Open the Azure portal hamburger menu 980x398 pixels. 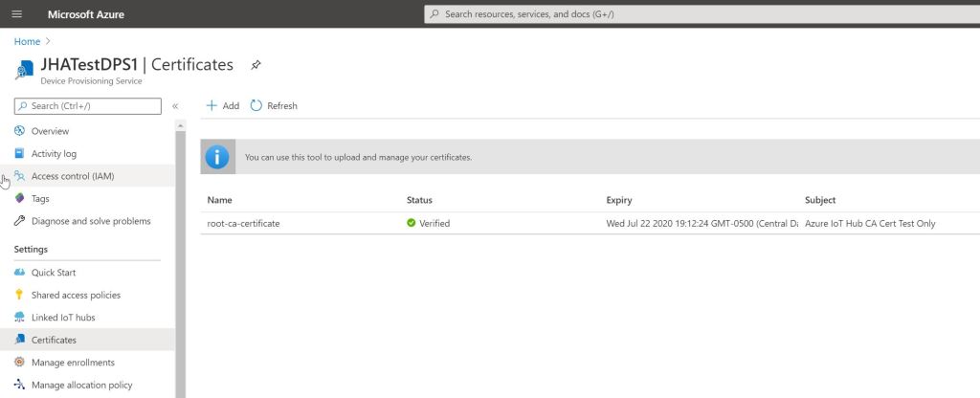[x=16, y=14]
